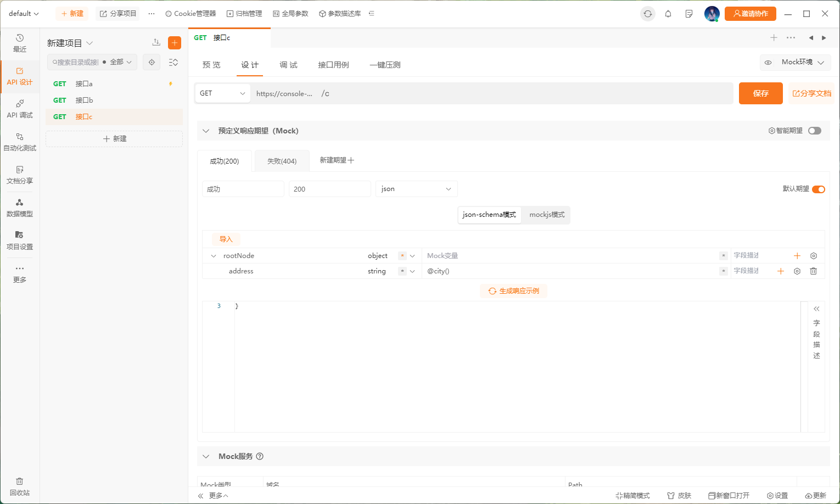Click the locate-current-API target icon

coord(152,62)
